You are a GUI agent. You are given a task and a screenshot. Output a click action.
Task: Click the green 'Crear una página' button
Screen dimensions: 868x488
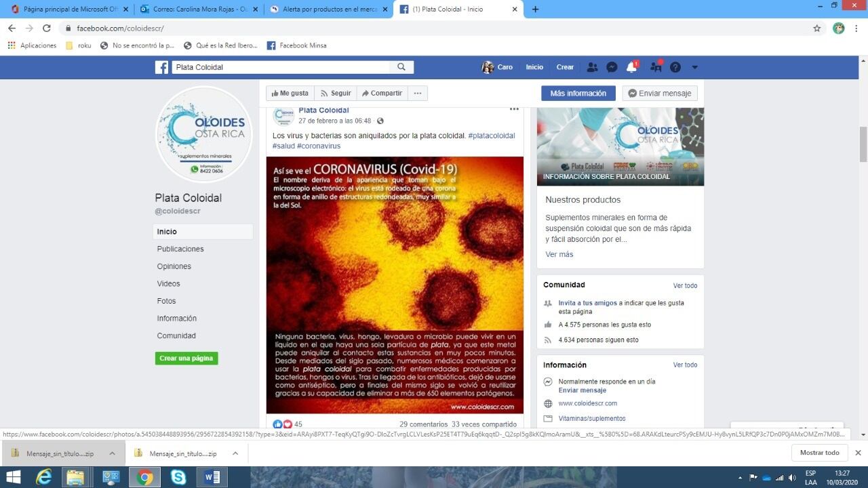[186, 358]
